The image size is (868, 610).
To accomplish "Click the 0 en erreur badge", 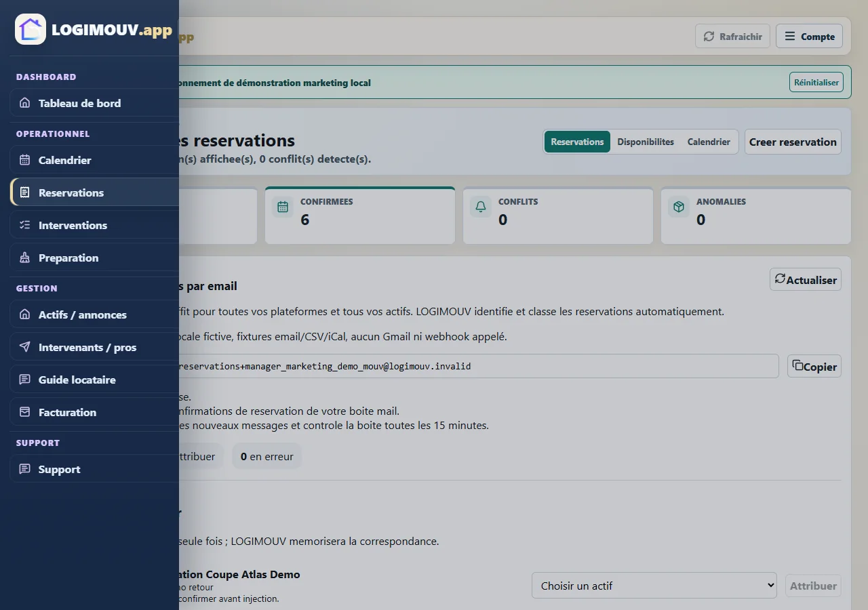I will [267, 456].
